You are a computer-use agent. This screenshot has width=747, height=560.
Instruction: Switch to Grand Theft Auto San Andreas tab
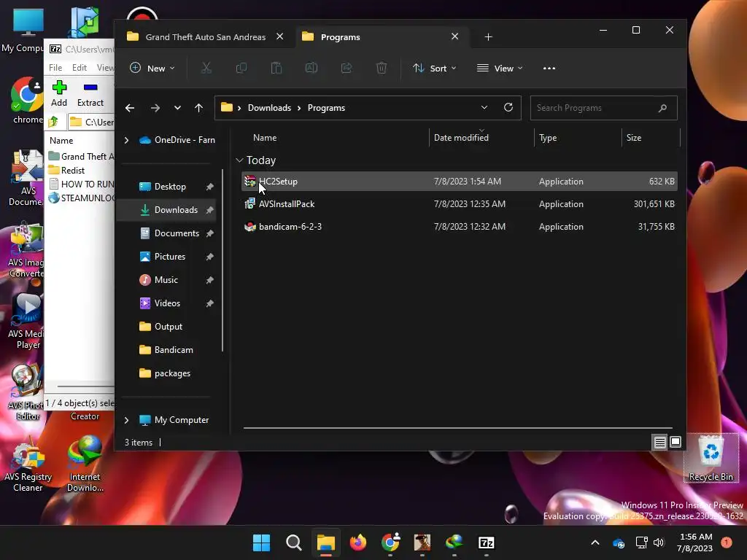coord(205,36)
